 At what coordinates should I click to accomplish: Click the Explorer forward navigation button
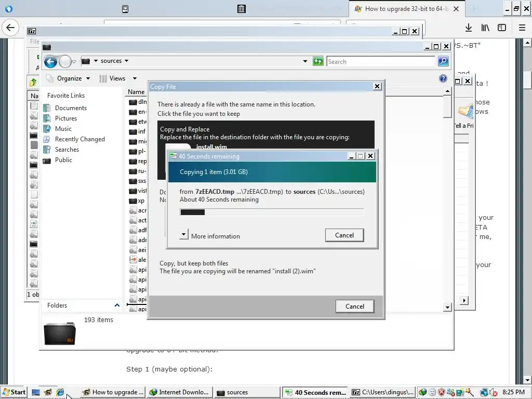(65, 62)
